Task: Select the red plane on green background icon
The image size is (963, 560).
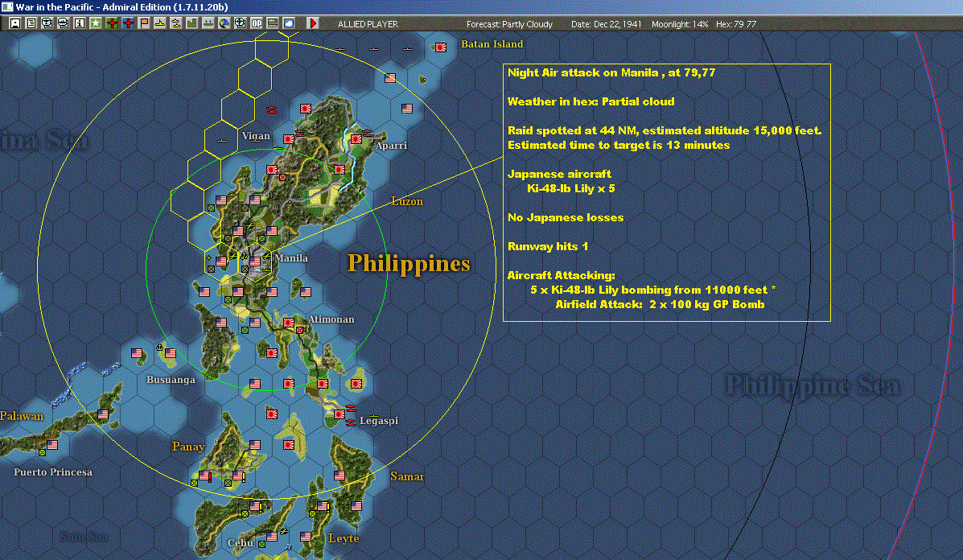Action: pyautogui.click(x=112, y=23)
